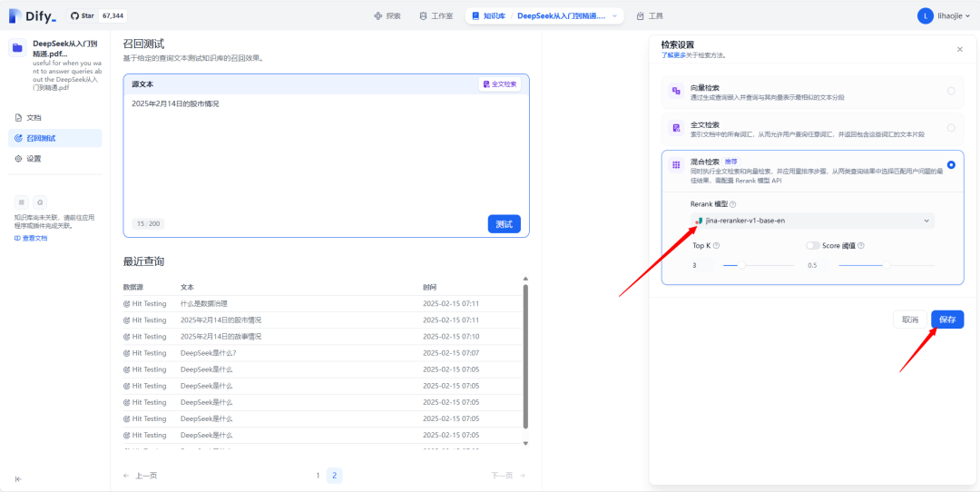
Task: Click the 混合检索 hybrid search grid icon
Action: pyautogui.click(x=676, y=165)
